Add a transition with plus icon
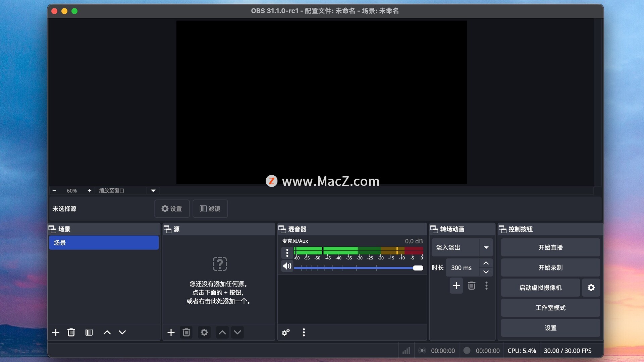The width and height of the screenshot is (644, 362). click(x=456, y=286)
